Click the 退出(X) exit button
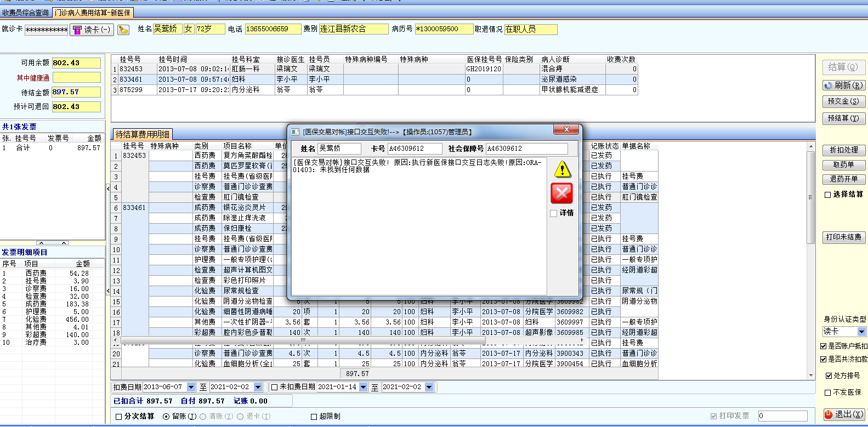The image size is (868, 427). [x=844, y=415]
